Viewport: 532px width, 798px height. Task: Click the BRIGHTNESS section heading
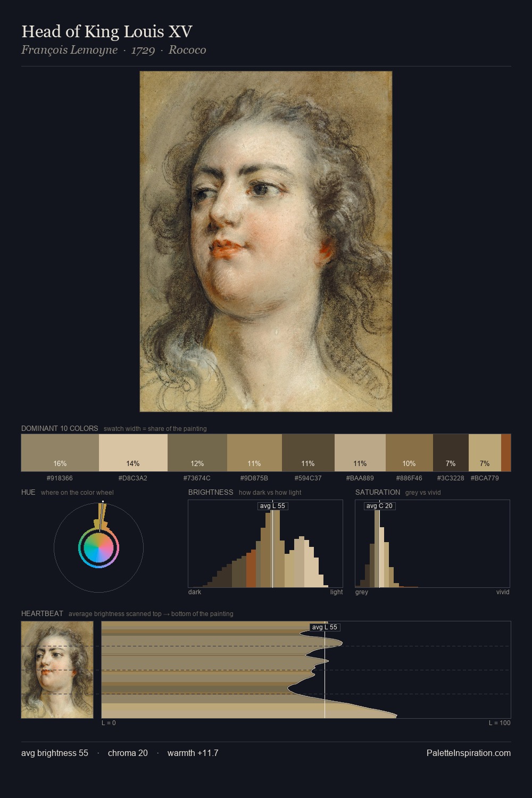click(x=211, y=492)
